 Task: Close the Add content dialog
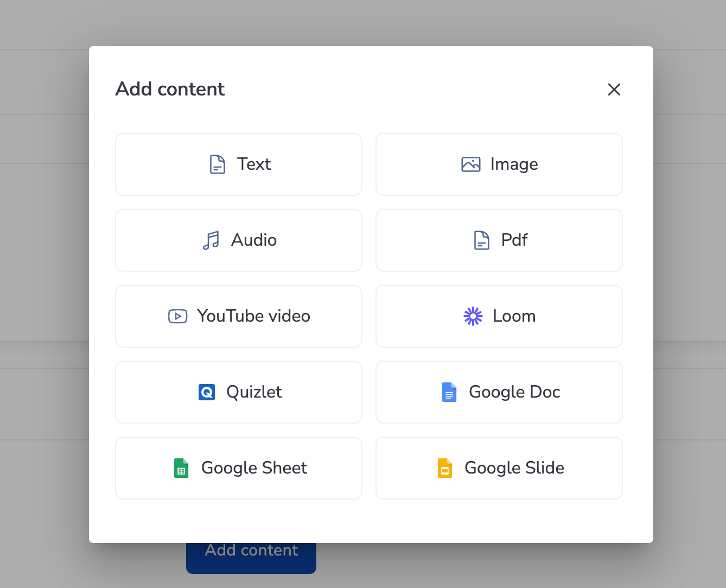(x=614, y=90)
